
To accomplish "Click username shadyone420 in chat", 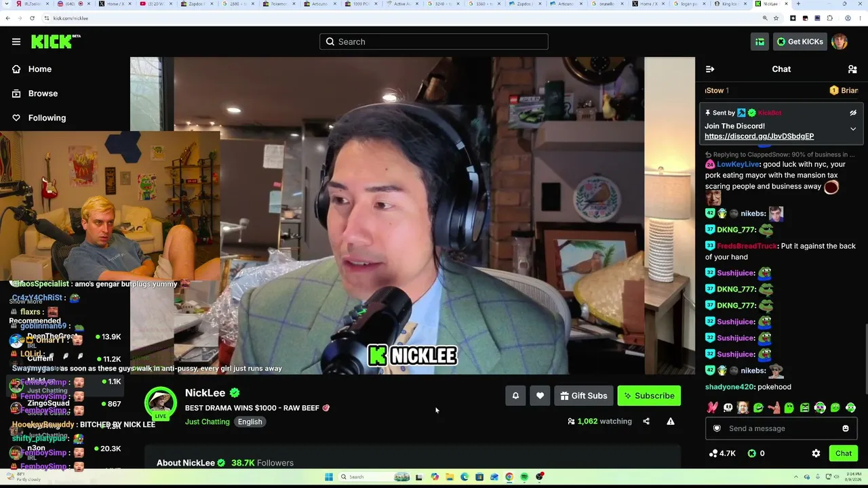I will [x=730, y=387].
